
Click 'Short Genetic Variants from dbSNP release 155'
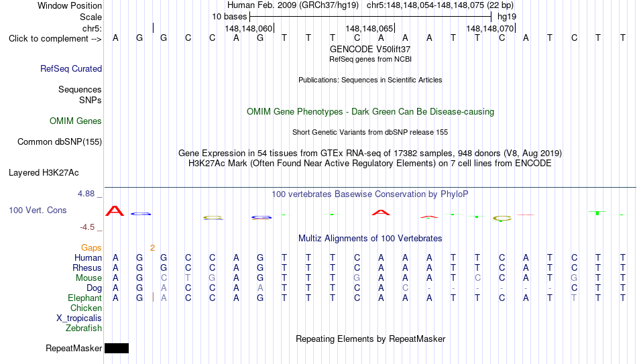pos(370,133)
